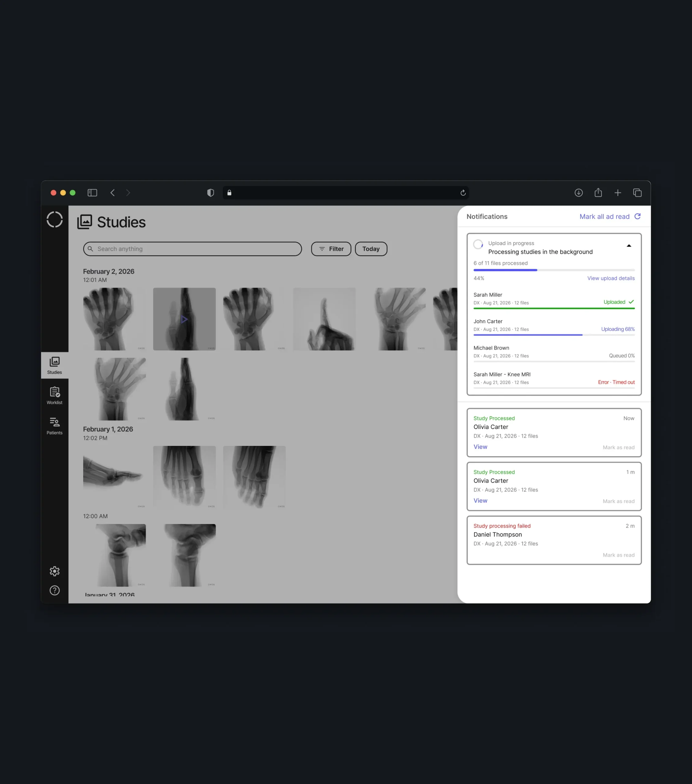Click the February 2, 2026 date heading
This screenshot has height=784, width=692.
point(108,272)
